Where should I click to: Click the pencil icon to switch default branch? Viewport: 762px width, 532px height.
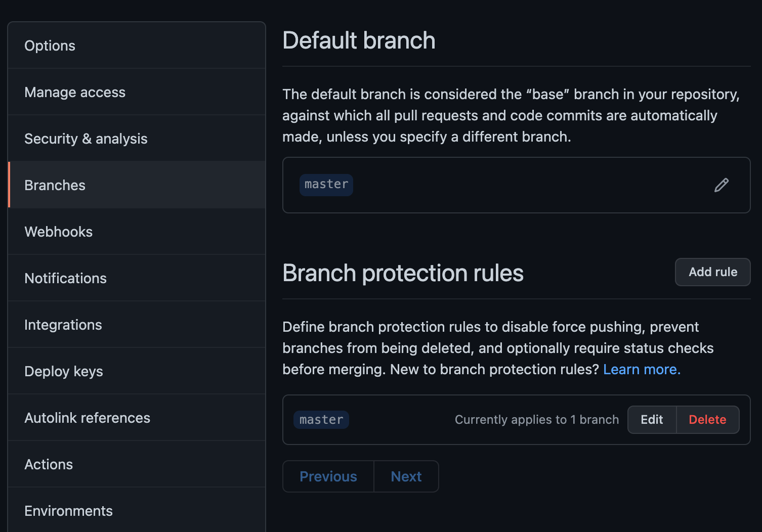(722, 185)
